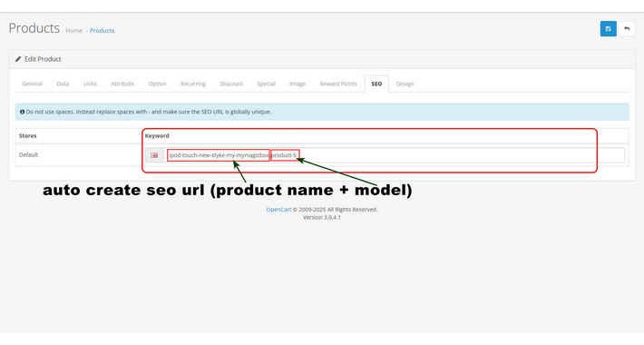Switch to the Links tab
Viewport: 644px width, 345px height.
pyautogui.click(x=90, y=84)
